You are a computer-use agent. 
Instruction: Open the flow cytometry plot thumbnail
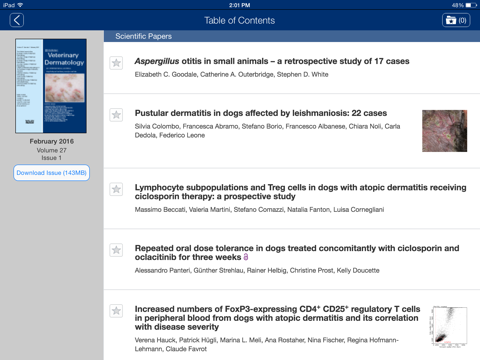(x=448, y=327)
